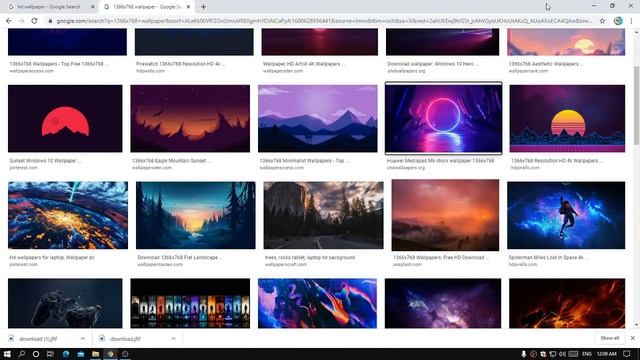This screenshot has width=640, height=360.
Task: Click '1366x768 Eagle Mountain Sunset' caption link
Action: click(x=171, y=161)
